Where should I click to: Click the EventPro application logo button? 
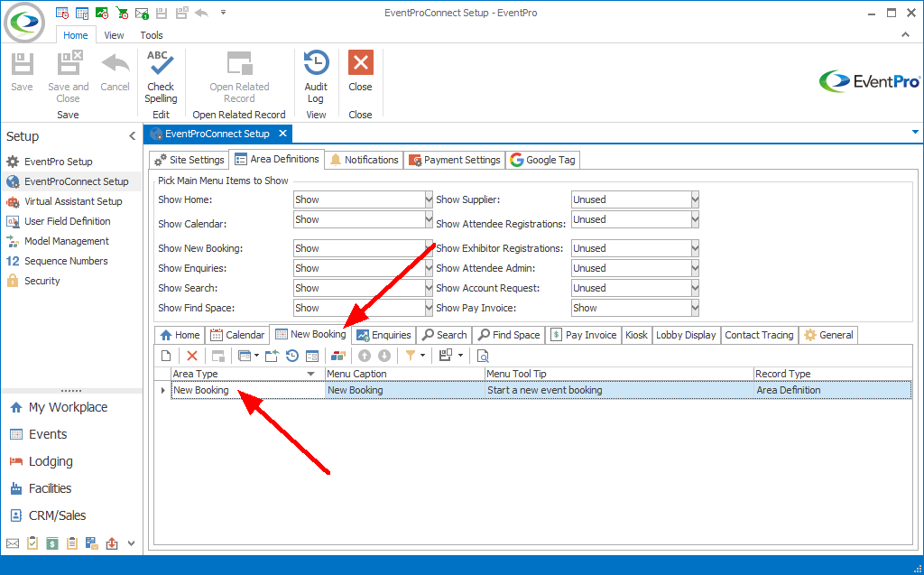click(24, 23)
